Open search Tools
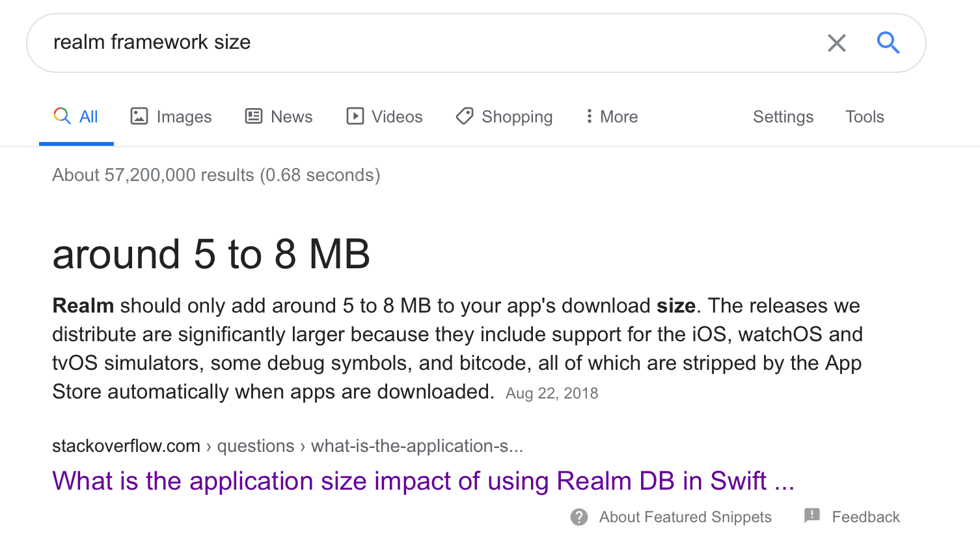980x560 pixels. pos(864,117)
